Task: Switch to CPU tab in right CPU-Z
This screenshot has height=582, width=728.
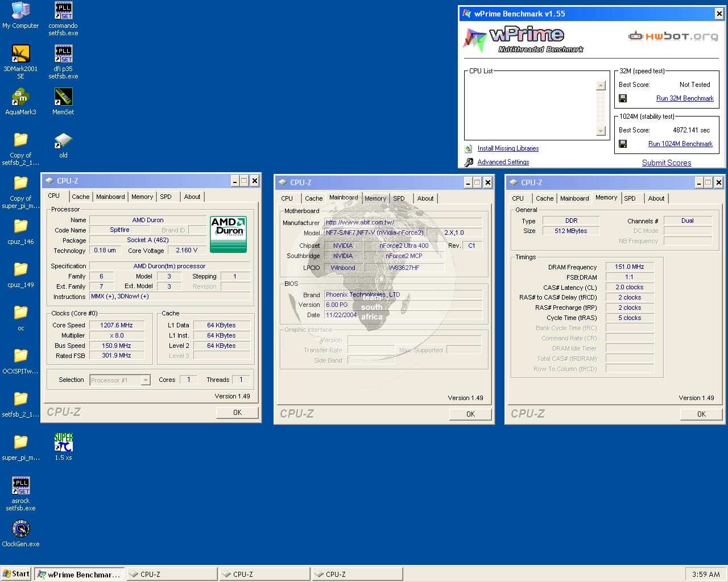Action: pyautogui.click(x=518, y=198)
